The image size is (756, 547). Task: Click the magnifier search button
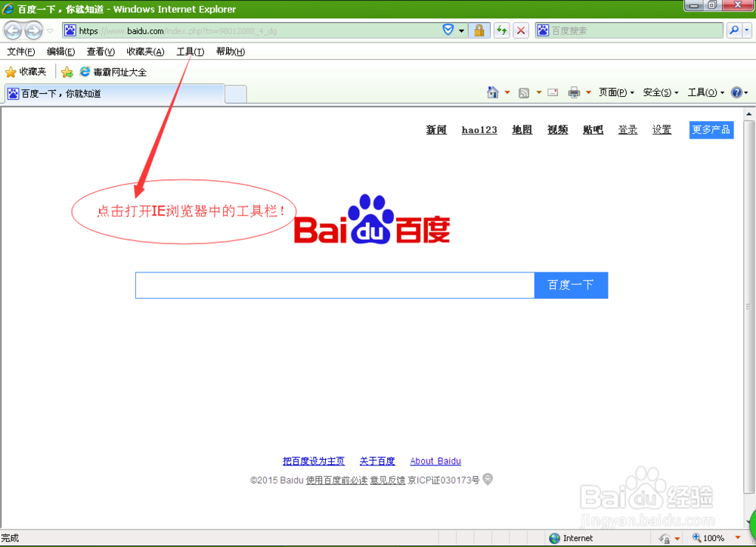tap(734, 30)
